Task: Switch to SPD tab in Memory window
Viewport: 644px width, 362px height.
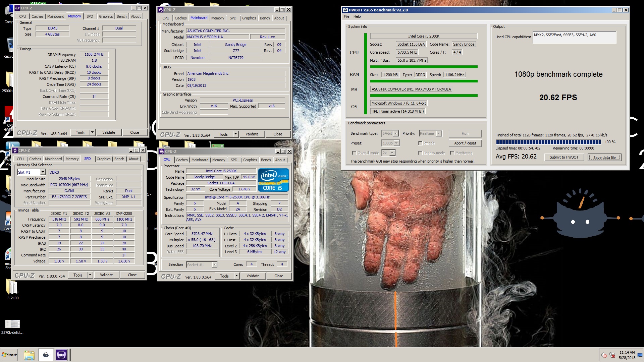Action: tap(90, 16)
